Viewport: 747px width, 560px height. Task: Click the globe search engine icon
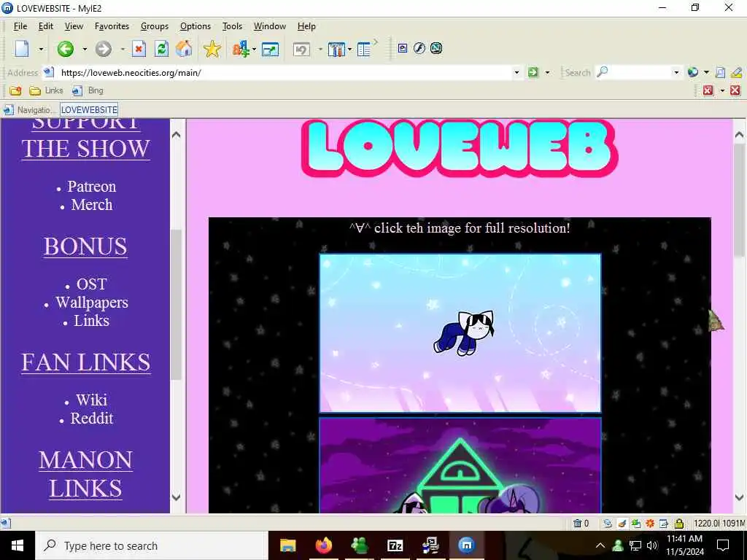click(693, 72)
